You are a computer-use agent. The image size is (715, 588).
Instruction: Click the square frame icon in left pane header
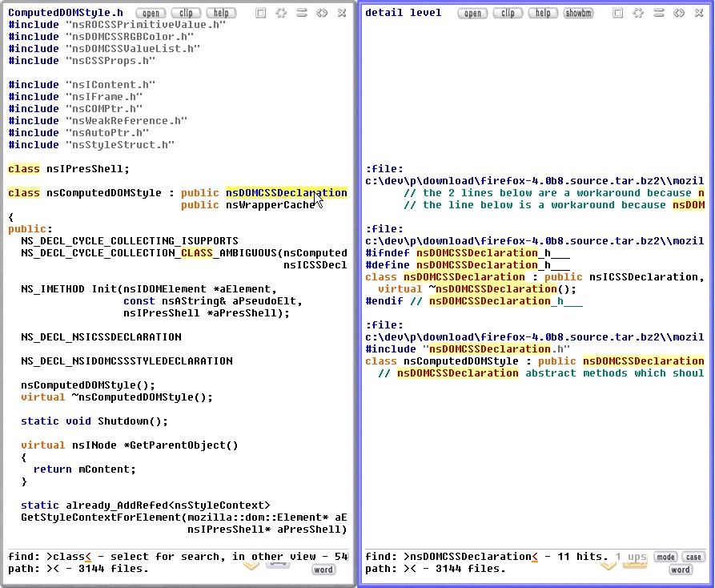click(x=260, y=13)
